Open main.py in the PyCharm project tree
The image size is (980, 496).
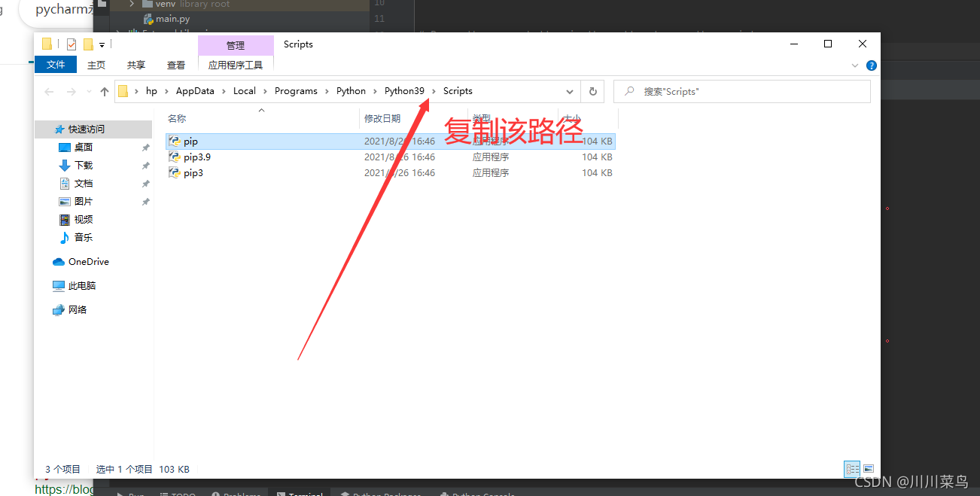click(x=172, y=18)
